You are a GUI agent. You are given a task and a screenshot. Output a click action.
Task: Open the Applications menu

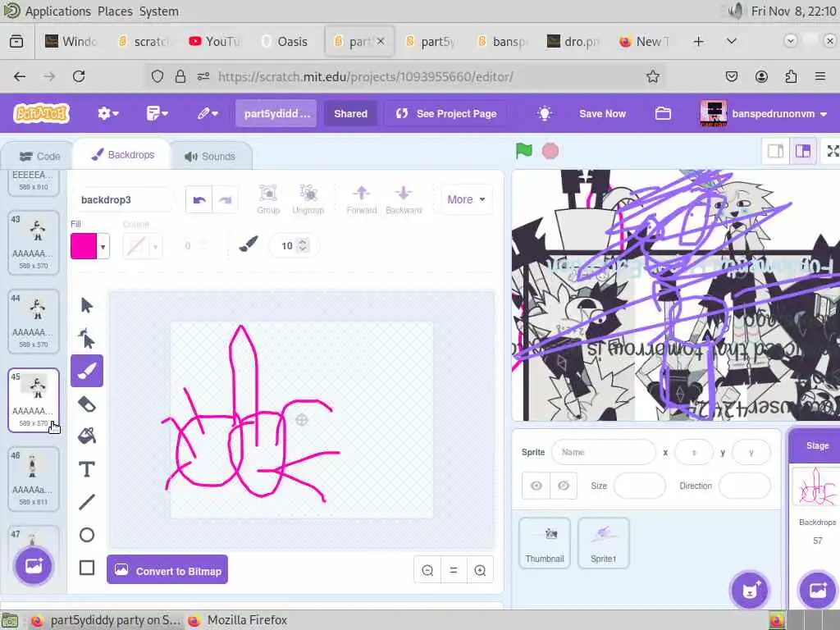coord(58,11)
